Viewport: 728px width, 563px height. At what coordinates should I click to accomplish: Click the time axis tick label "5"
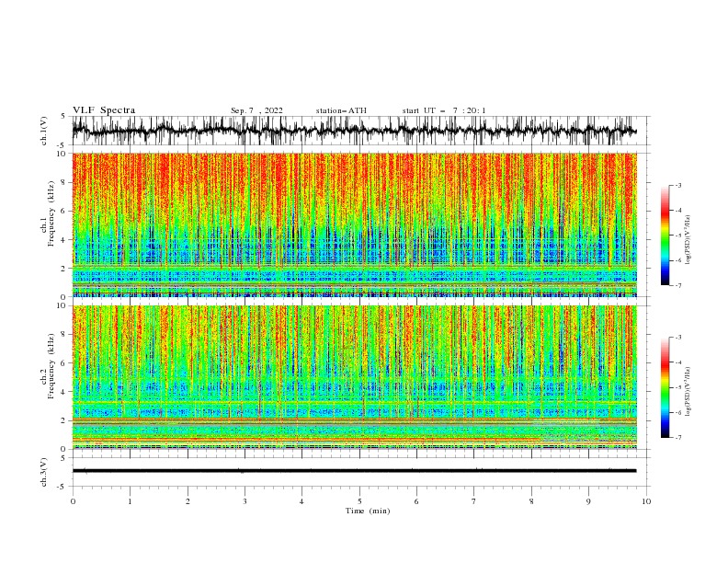pyautogui.click(x=359, y=501)
